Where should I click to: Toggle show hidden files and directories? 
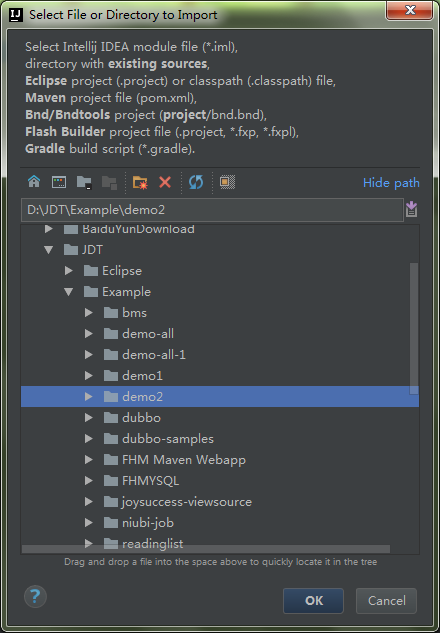[x=227, y=182]
